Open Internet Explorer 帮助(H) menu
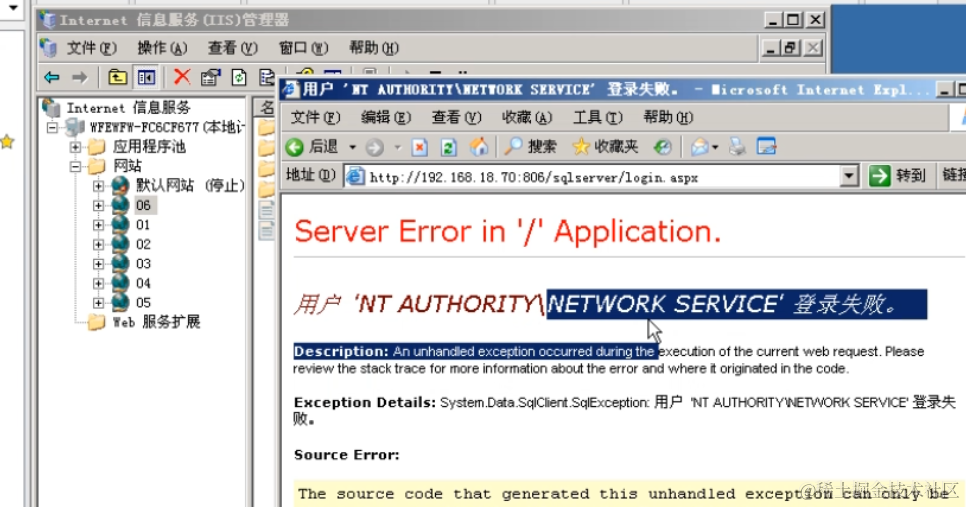Screen dimensions: 966x507 pos(668,117)
